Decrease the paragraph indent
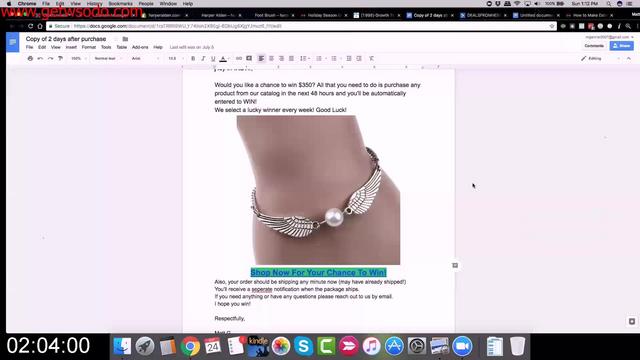The height and width of the screenshot is (360, 640). coord(349,59)
